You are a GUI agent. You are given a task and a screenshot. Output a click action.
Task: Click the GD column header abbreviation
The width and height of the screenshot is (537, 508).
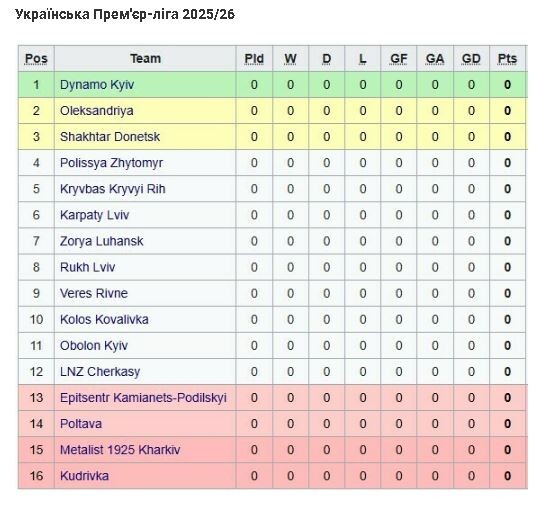point(471,59)
